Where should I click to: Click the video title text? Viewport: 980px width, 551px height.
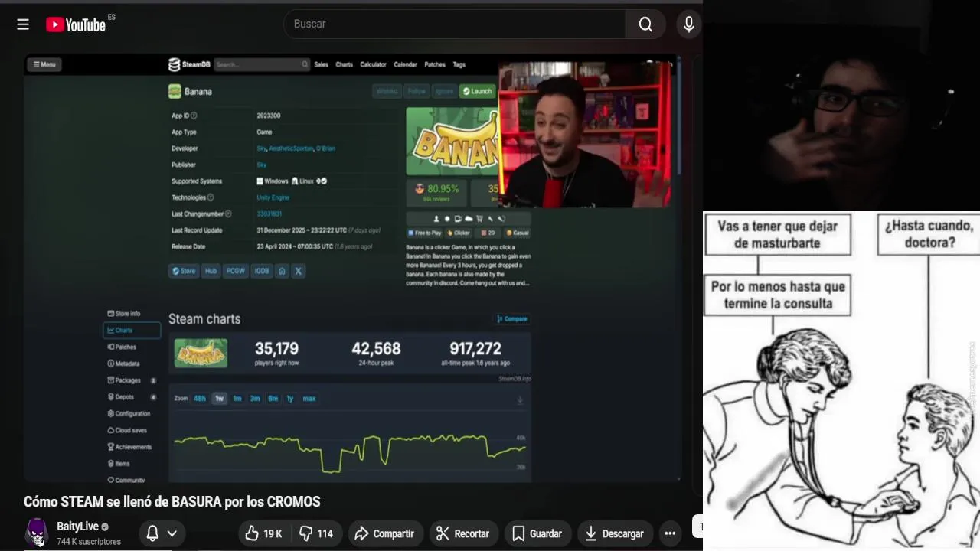172,502
